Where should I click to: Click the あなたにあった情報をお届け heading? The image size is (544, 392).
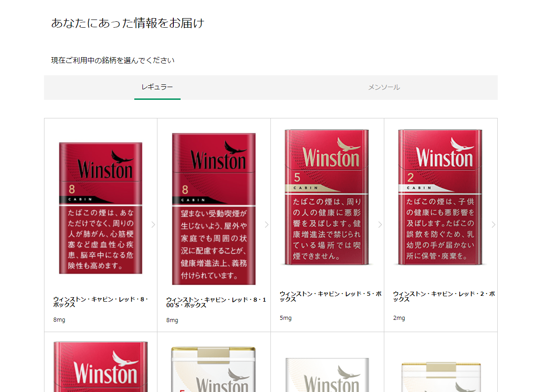127,23
